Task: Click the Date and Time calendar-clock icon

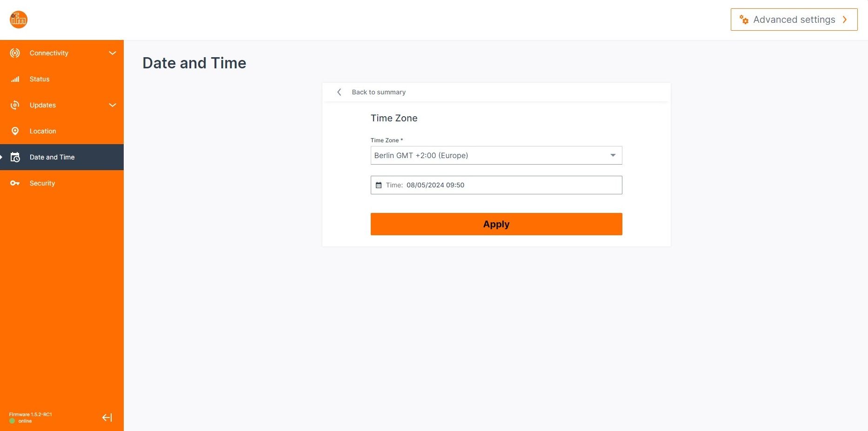Action: pyautogui.click(x=15, y=157)
